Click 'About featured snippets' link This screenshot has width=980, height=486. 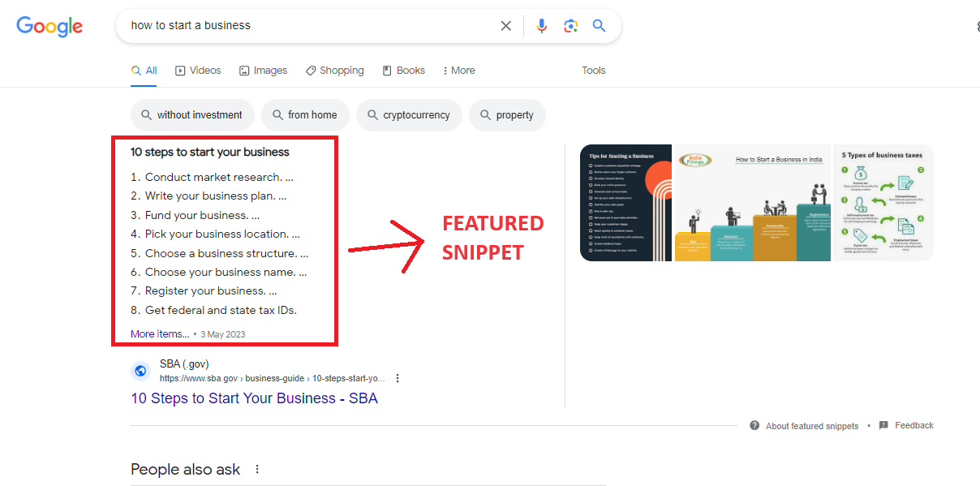tap(811, 426)
